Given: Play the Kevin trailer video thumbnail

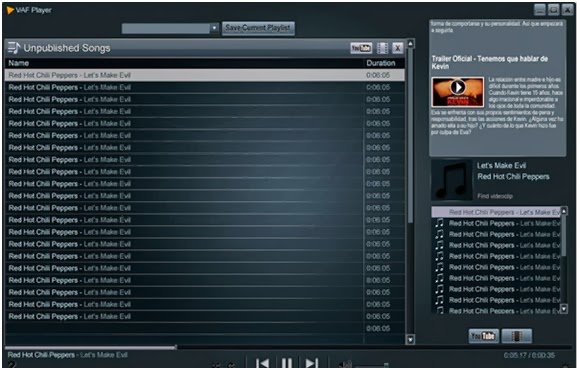Looking at the screenshot, I should [x=458, y=92].
